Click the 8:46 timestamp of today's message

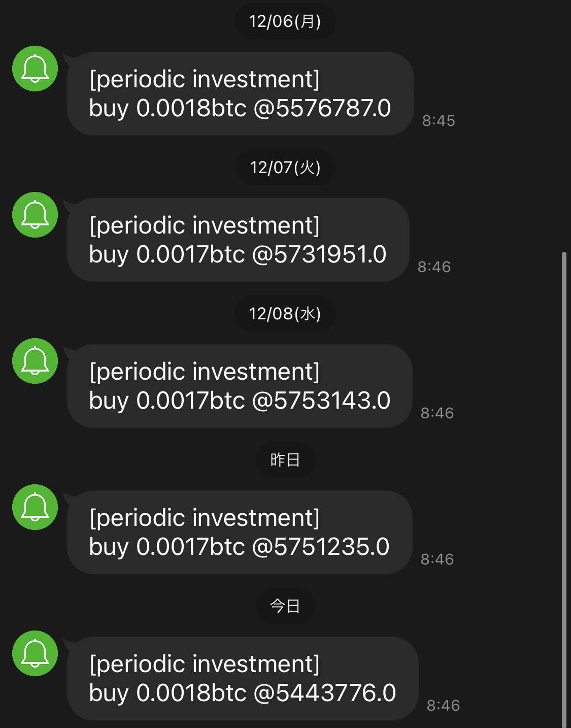coord(443,706)
